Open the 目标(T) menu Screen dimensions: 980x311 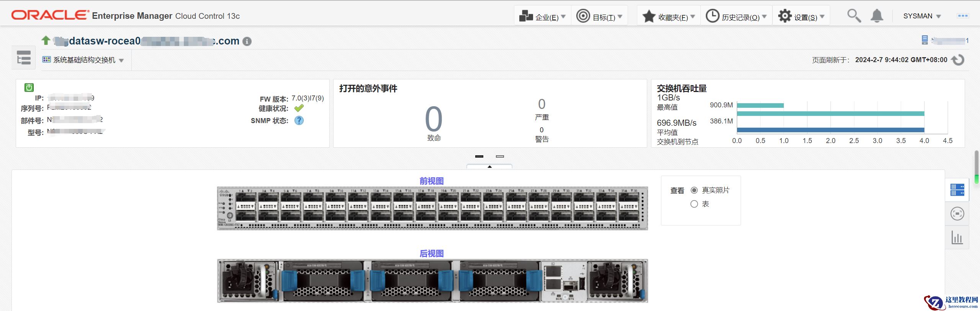(x=599, y=16)
